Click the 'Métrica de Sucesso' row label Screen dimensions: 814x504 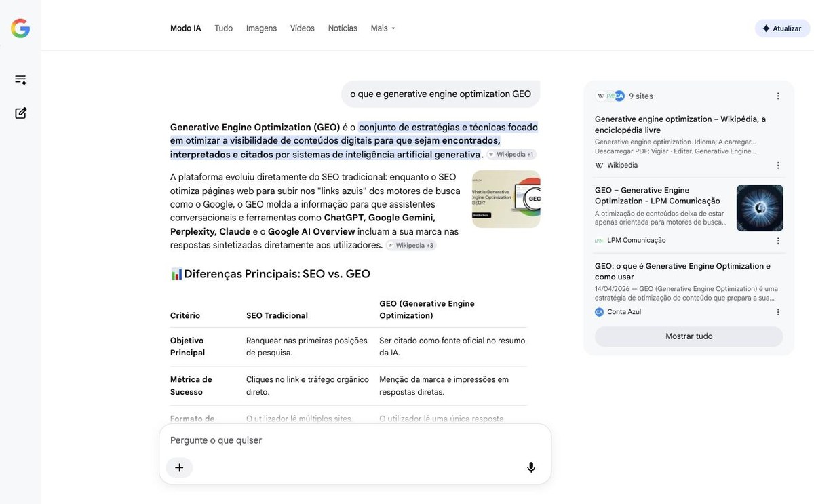(x=191, y=386)
